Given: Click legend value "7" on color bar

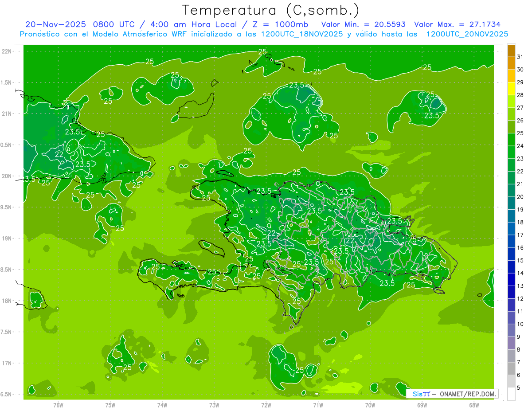Looking at the screenshot, I should [x=519, y=363].
